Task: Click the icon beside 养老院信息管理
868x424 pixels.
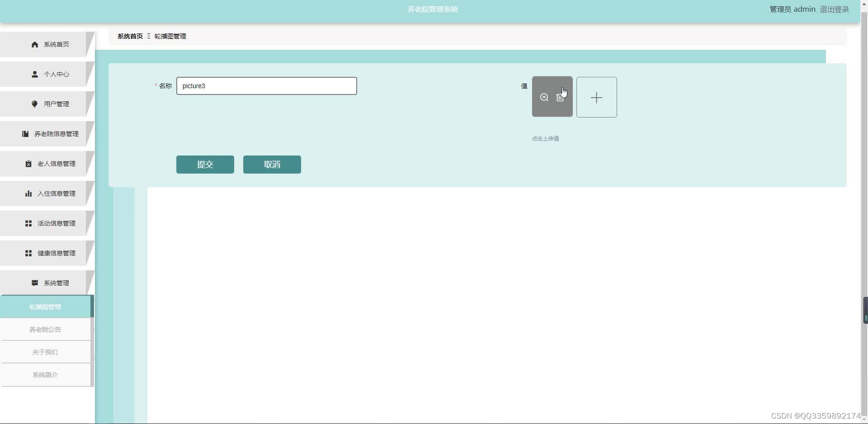Action: click(25, 134)
